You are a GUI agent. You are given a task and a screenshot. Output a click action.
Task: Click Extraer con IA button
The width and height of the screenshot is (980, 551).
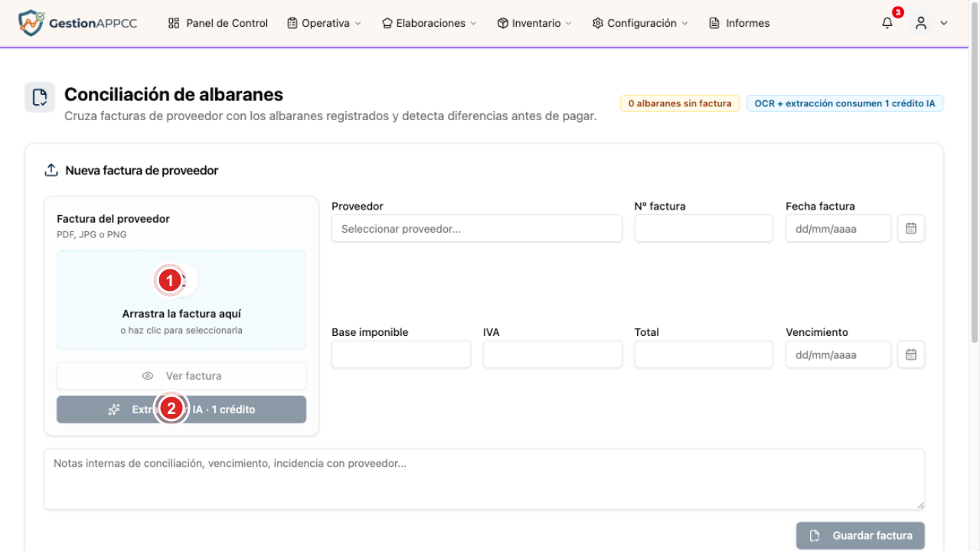pyautogui.click(x=181, y=409)
